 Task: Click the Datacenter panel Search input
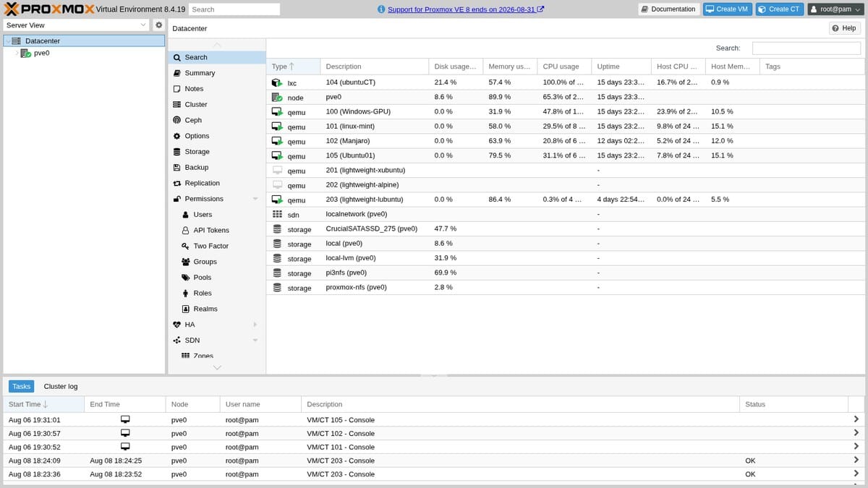[807, 48]
